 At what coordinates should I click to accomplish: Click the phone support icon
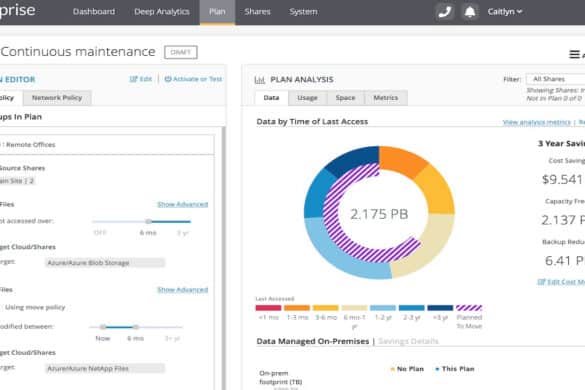click(x=445, y=12)
